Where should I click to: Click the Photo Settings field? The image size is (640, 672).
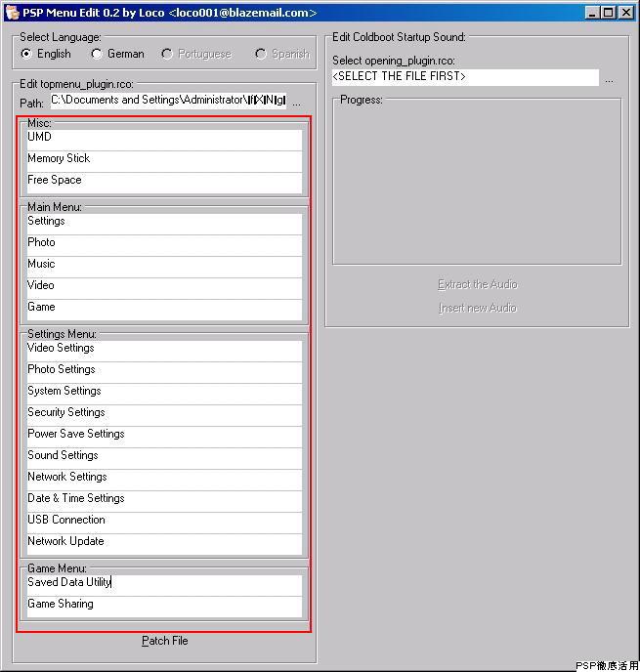[164, 372]
